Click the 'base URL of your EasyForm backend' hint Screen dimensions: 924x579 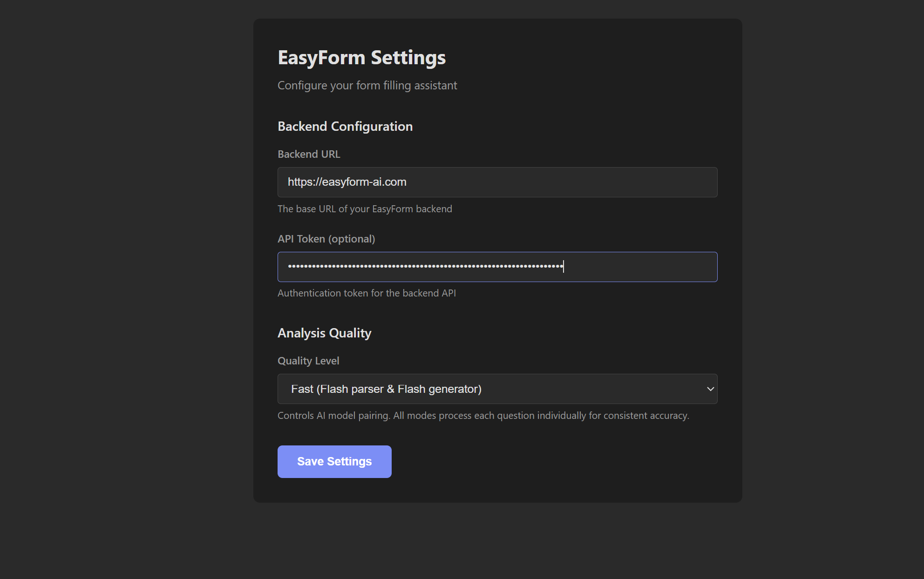coord(365,209)
